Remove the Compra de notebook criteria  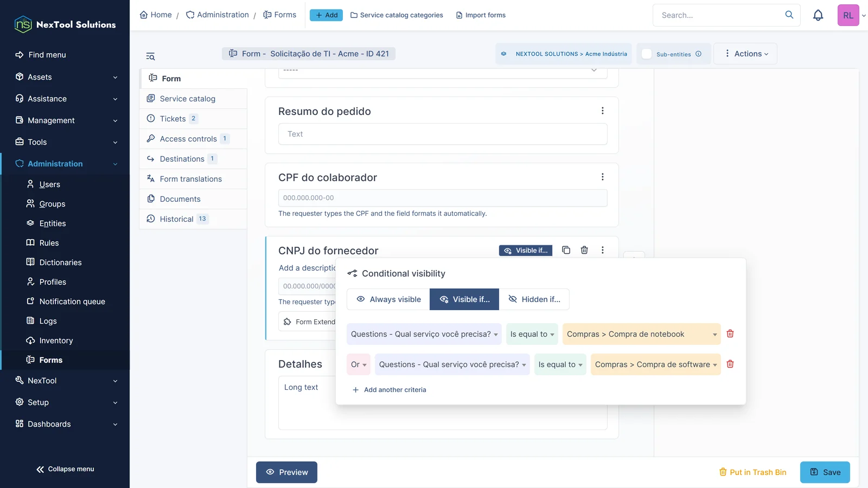pos(730,333)
